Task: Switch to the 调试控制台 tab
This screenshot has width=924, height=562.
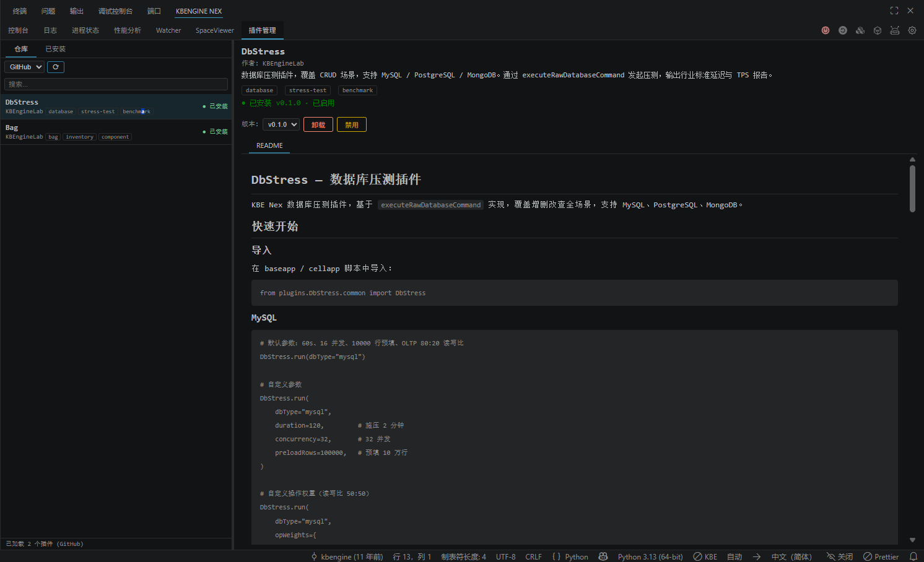Action: [115, 11]
